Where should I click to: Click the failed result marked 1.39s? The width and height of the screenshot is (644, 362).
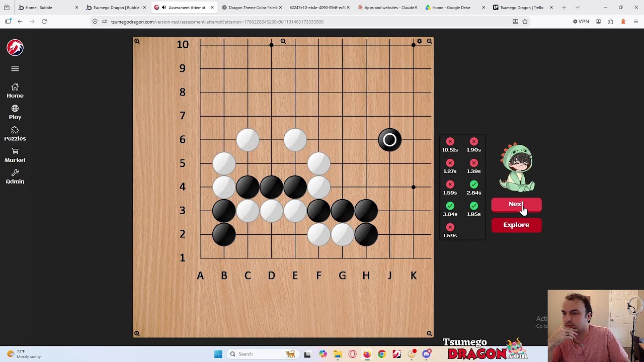click(473, 166)
